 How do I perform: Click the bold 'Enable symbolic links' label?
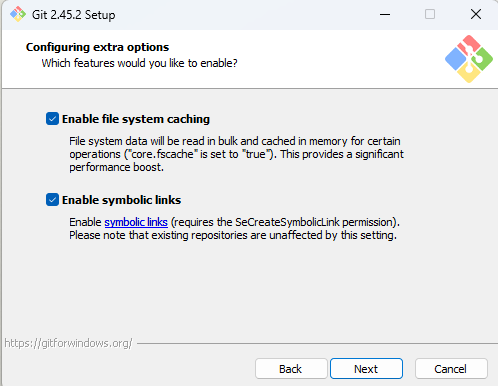tap(121, 200)
